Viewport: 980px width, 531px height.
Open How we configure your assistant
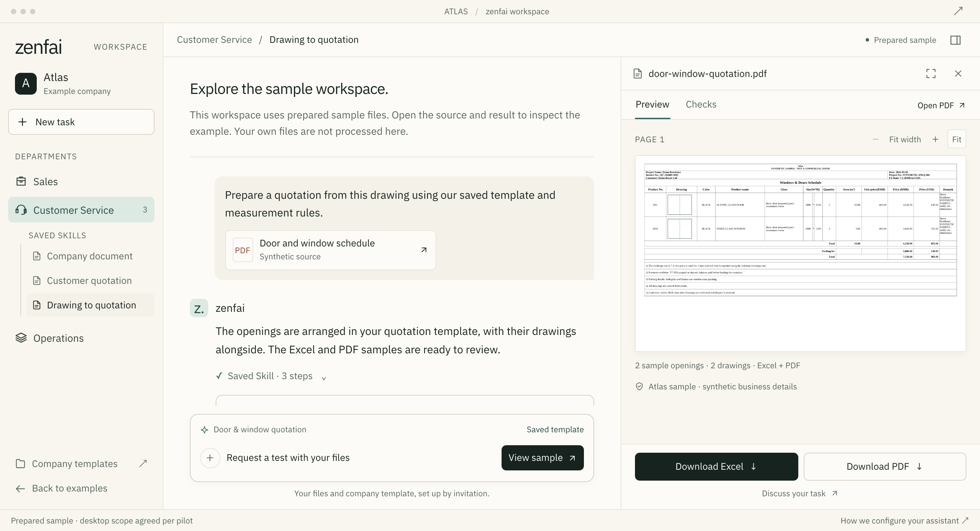(x=904, y=521)
